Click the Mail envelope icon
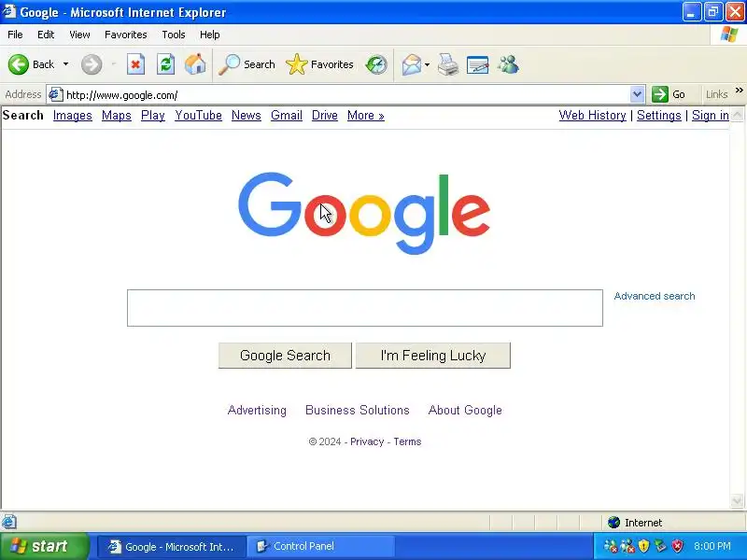 point(411,64)
